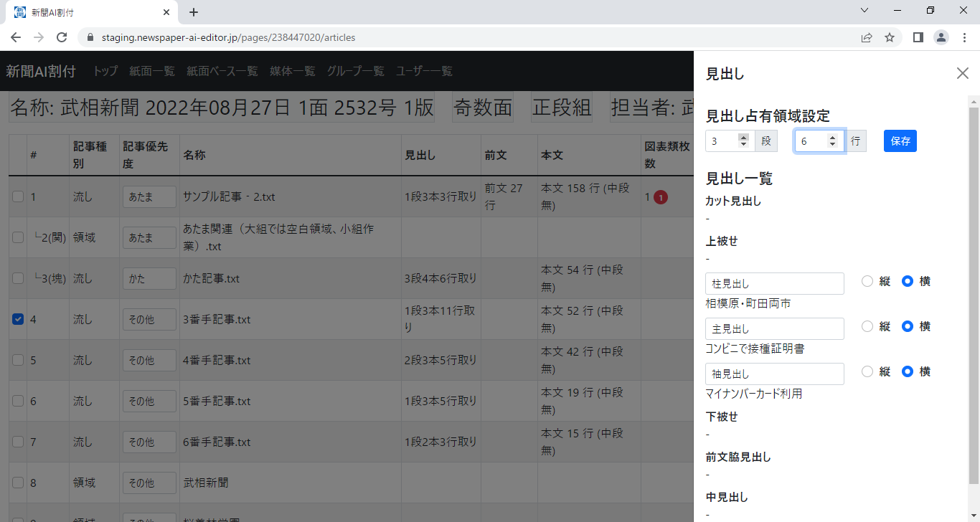Open the Chrome profile avatar

[x=941, y=37]
